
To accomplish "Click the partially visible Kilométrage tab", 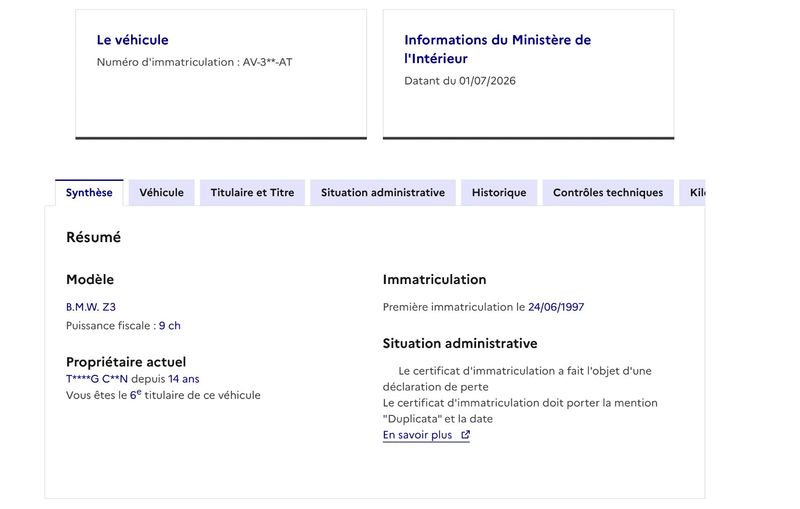I will (693, 193).
